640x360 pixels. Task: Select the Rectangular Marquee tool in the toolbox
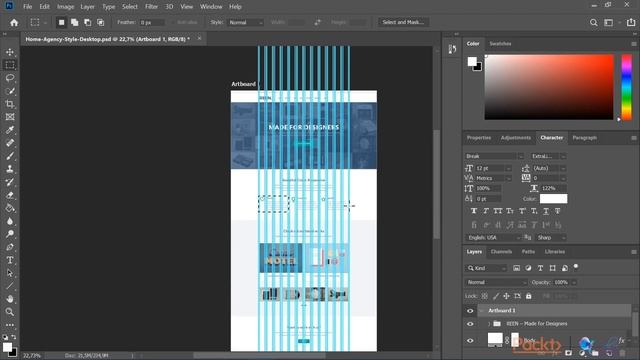[10, 65]
